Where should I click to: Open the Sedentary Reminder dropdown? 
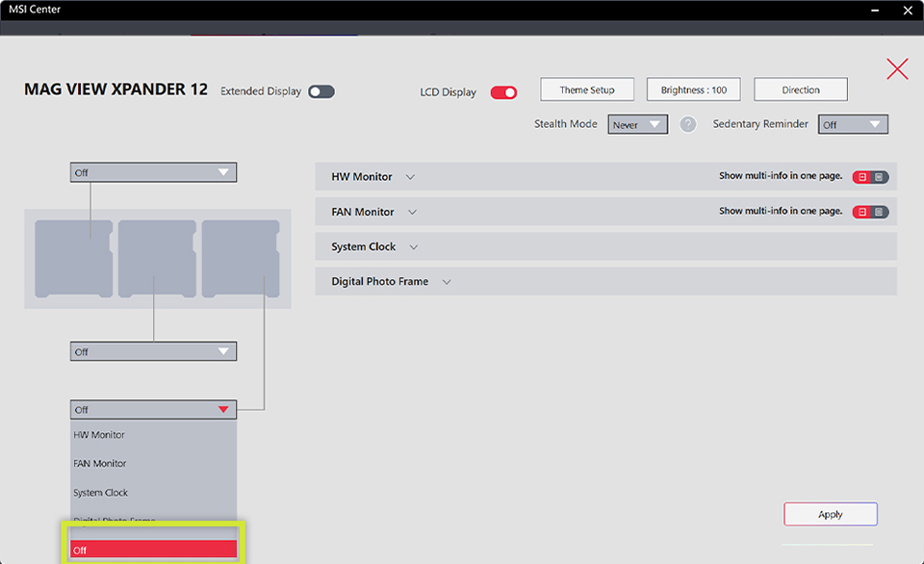(x=853, y=124)
